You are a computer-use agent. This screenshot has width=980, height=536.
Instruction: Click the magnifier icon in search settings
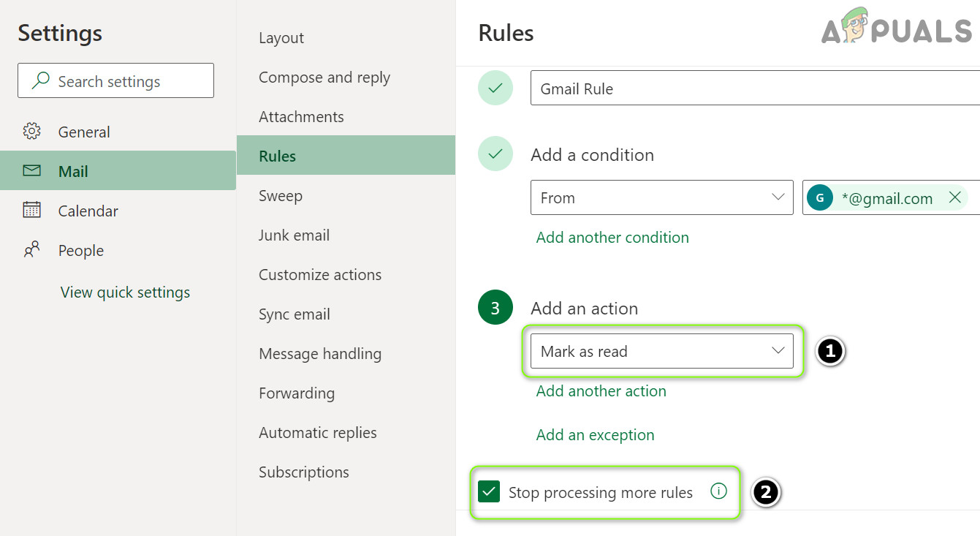[41, 81]
